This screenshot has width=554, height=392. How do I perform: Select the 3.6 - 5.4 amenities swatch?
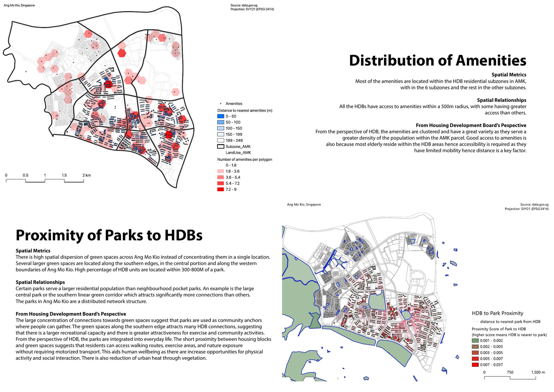(x=221, y=177)
